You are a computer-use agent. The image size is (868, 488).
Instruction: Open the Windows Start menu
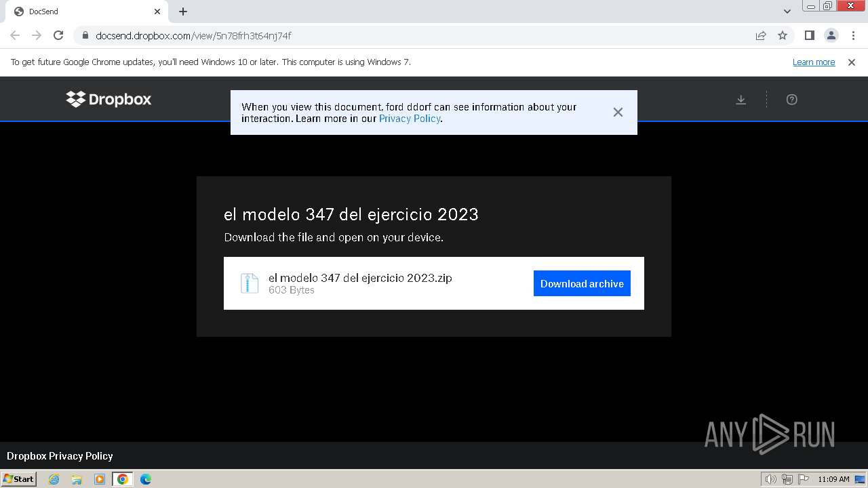tap(18, 479)
